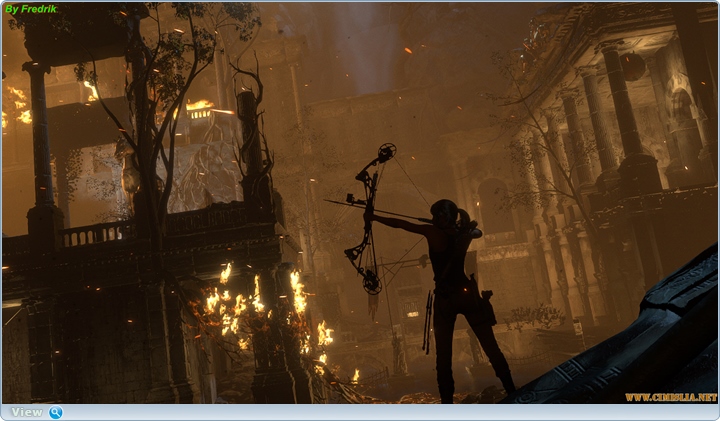Click the green 'By Fredrik' caption
Image resolution: width=720 pixels, height=421 pixels.
(31, 9)
